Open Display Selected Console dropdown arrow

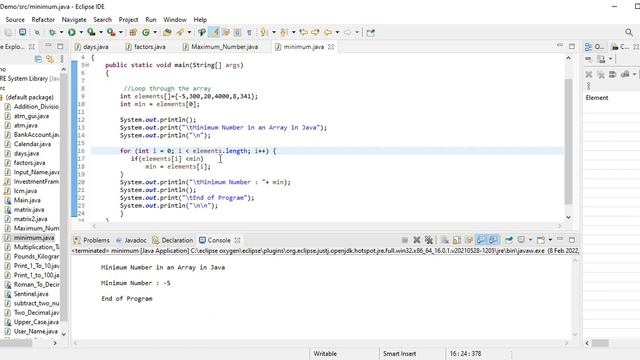(530, 240)
